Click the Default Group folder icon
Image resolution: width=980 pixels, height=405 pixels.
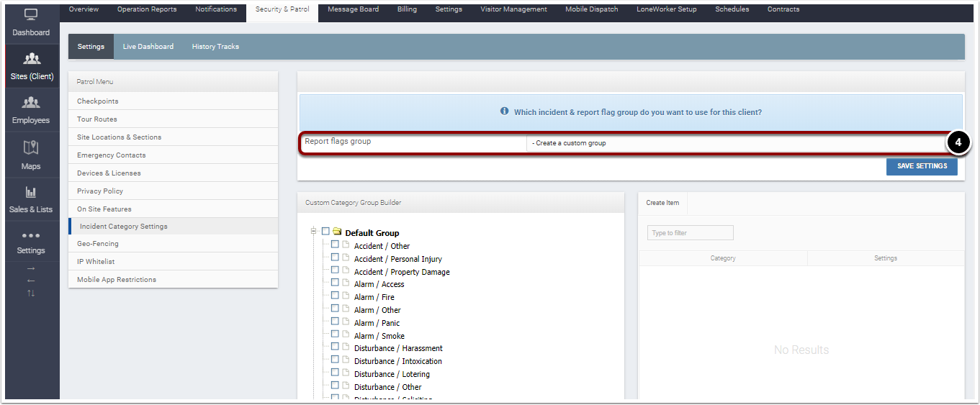[337, 232]
